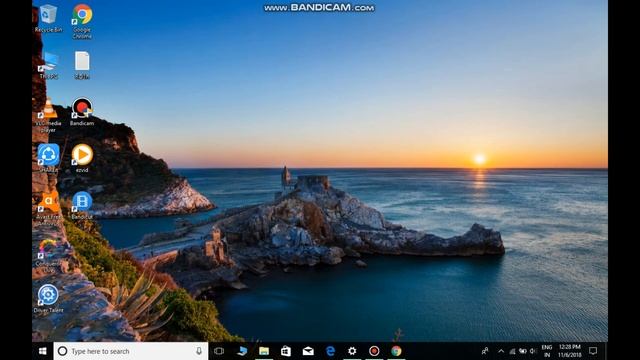640x360 pixels.
Task: Click the battery status tray icon
Action: [522, 351]
